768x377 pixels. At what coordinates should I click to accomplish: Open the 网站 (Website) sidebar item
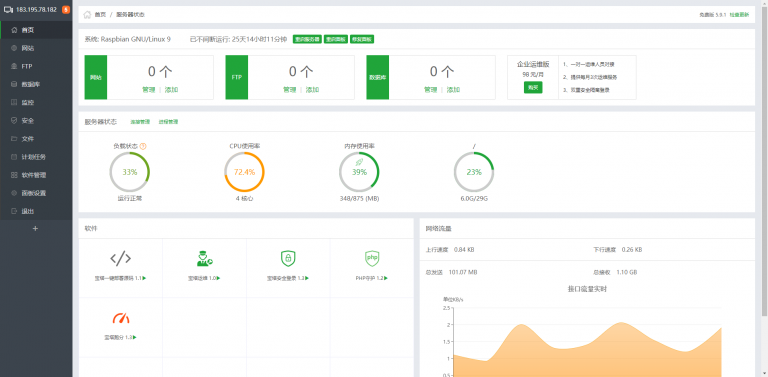click(36, 48)
